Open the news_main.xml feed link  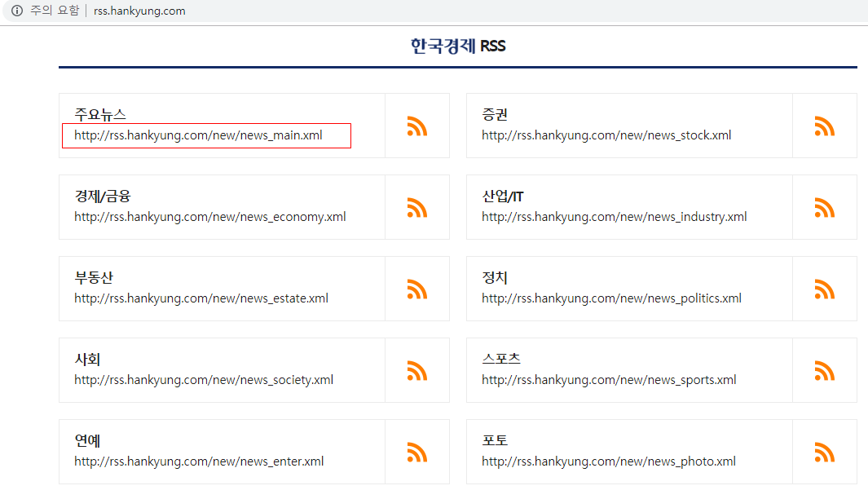(198, 135)
